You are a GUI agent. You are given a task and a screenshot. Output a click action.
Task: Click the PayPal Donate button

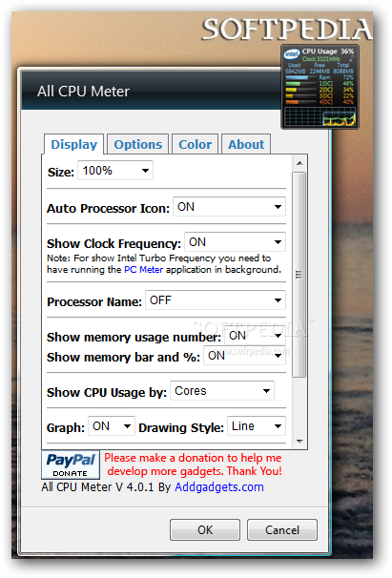point(71,464)
